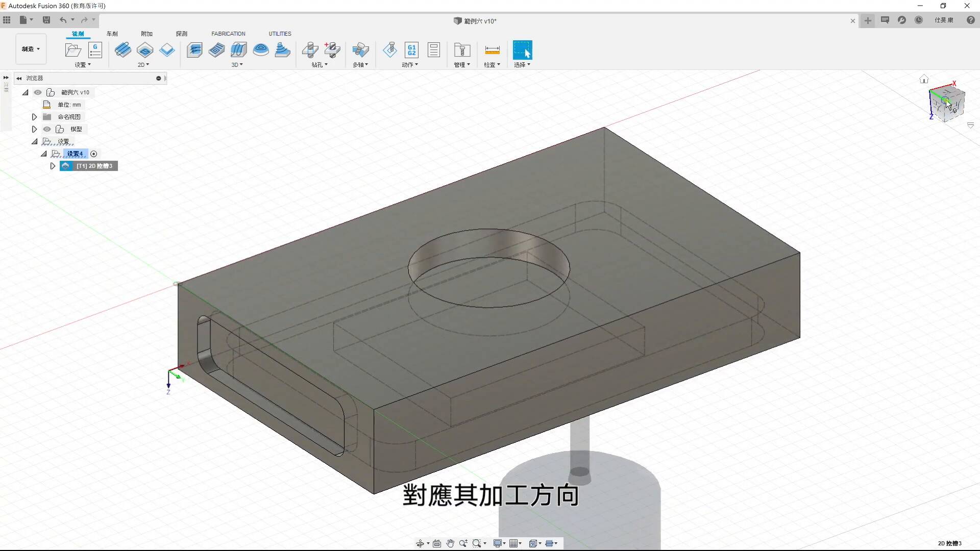980x551 pixels.
Task: Open the data panel grid icon
Action: tap(7, 20)
